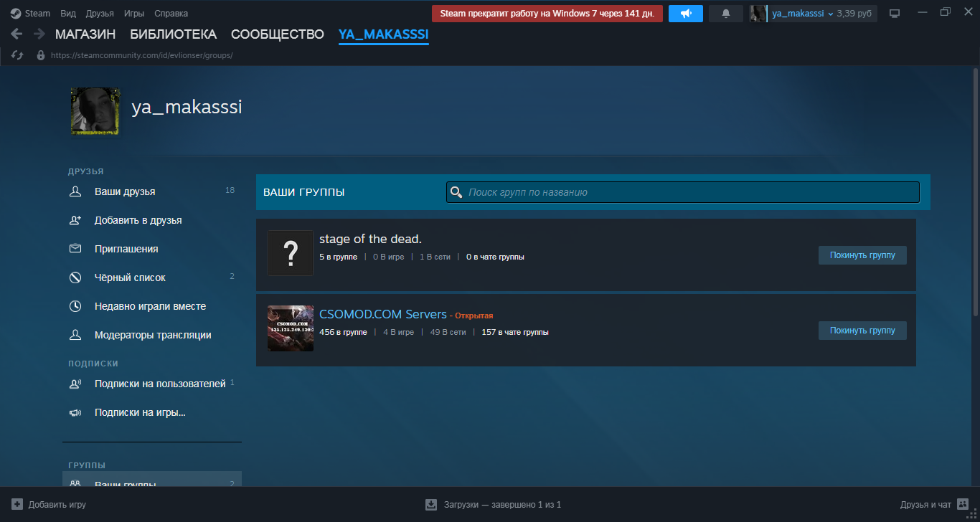Open the Игры menu
The width and height of the screenshot is (980, 522).
(132, 14)
